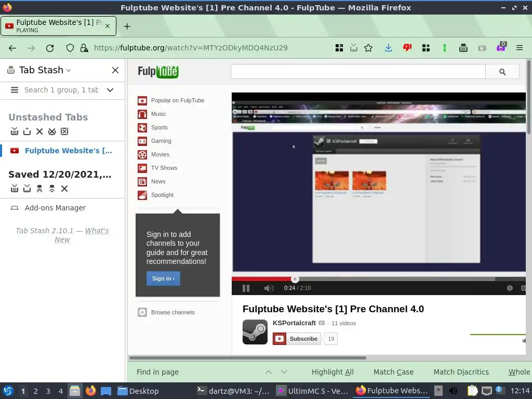Stash all tabs into the Saved 12/20/2021 group
This screenshot has height=399, width=532.
(14, 189)
